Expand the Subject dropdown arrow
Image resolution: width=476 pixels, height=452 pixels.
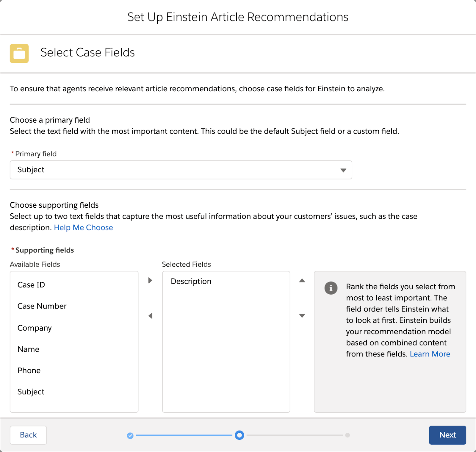[343, 171]
